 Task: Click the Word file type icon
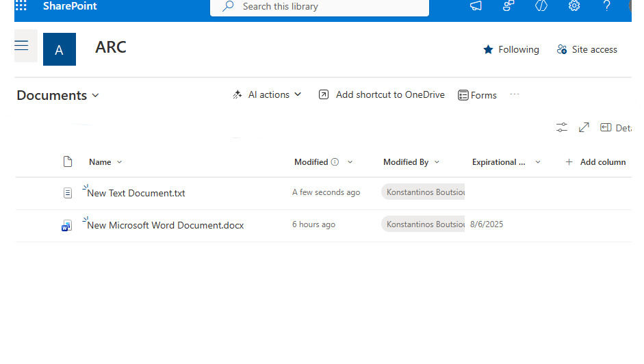pyautogui.click(x=67, y=226)
